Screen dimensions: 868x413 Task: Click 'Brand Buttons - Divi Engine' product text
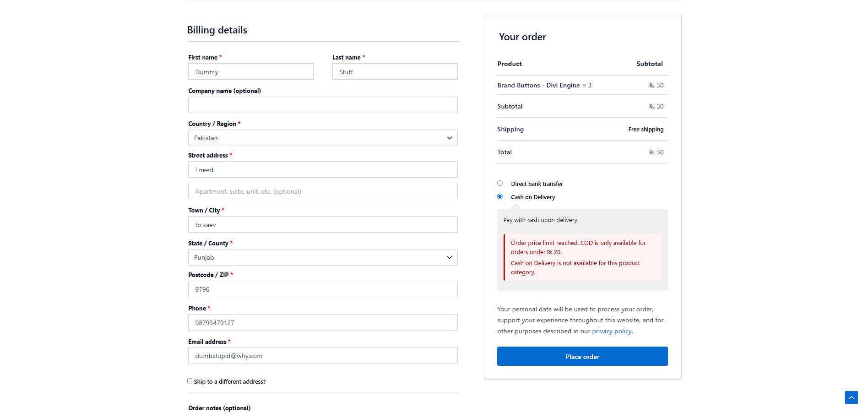pos(538,85)
